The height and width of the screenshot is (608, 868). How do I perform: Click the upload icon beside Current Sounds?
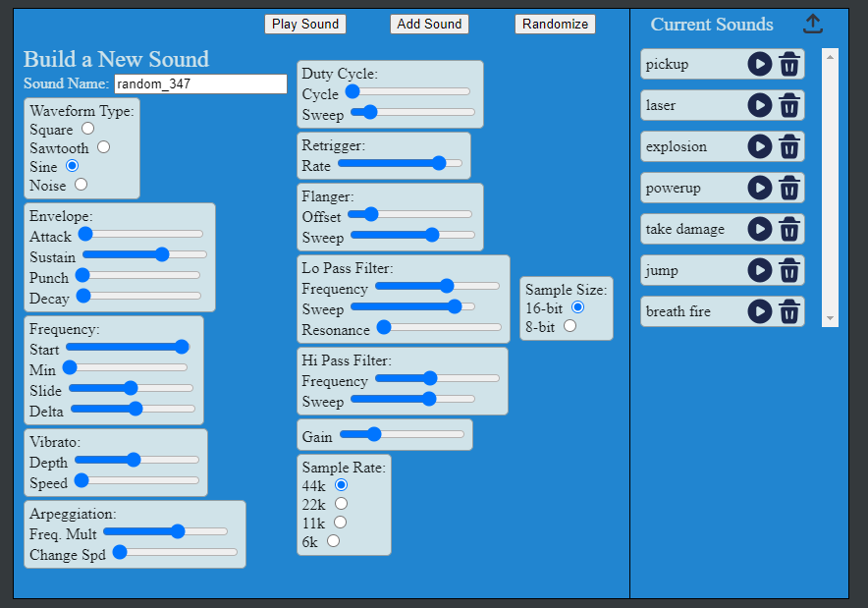(x=813, y=24)
